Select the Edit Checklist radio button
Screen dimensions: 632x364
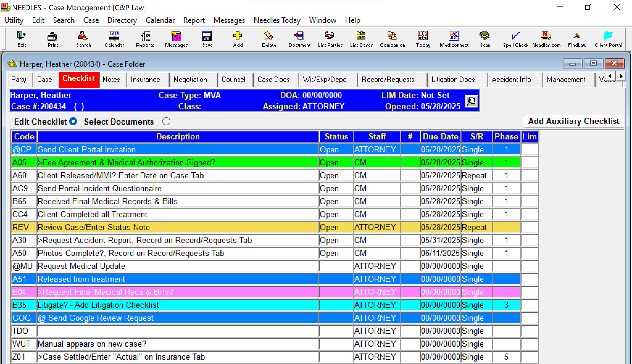pyautogui.click(x=73, y=121)
